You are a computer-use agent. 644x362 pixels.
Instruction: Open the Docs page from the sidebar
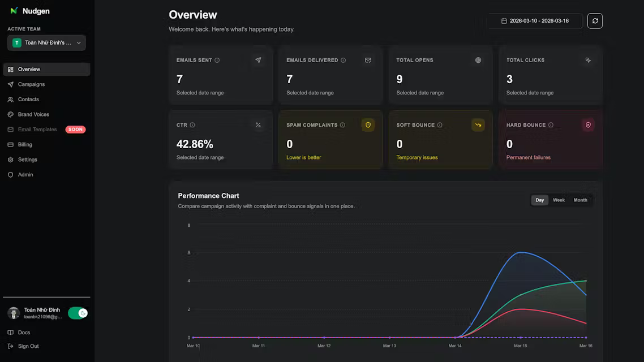[x=23, y=332]
